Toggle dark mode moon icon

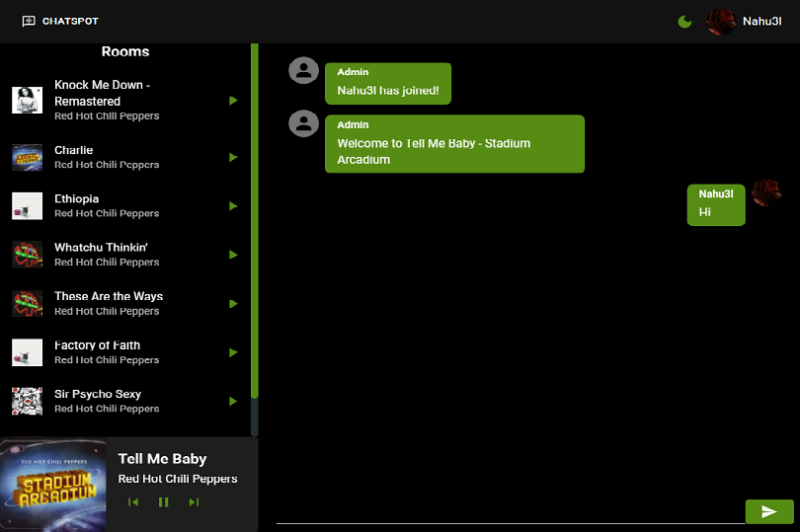click(684, 22)
